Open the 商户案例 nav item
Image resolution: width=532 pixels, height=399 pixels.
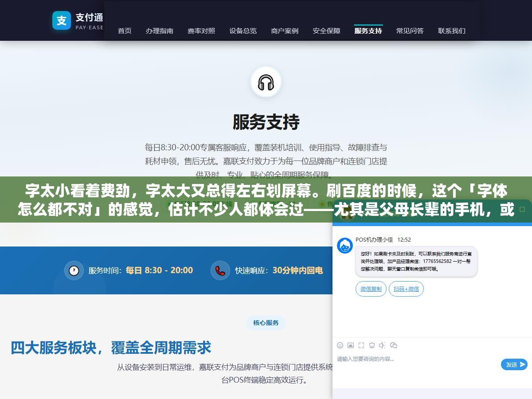pyautogui.click(x=285, y=31)
